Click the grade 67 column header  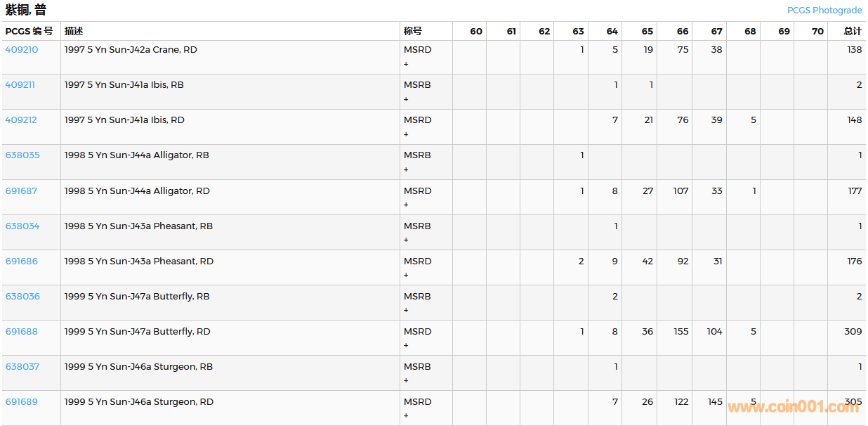(x=716, y=31)
